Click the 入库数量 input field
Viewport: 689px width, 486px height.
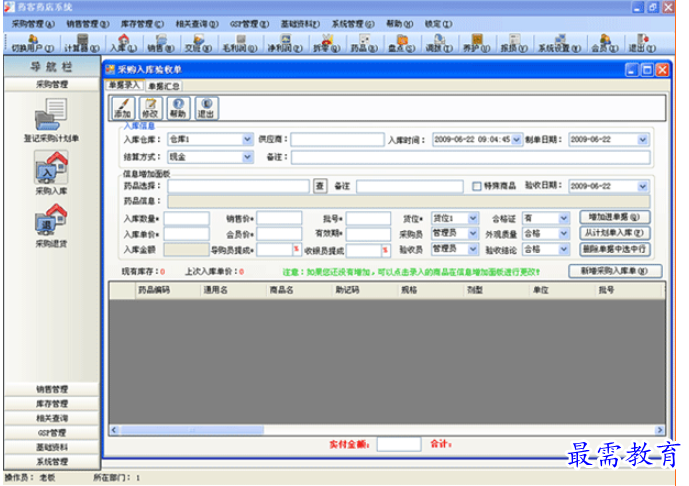click(x=186, y=218)
